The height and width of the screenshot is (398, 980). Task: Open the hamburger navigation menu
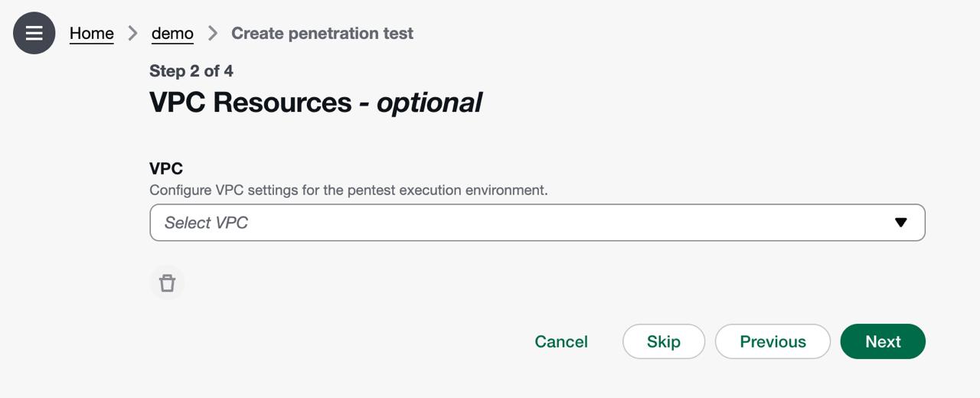(x=34, y=34)
